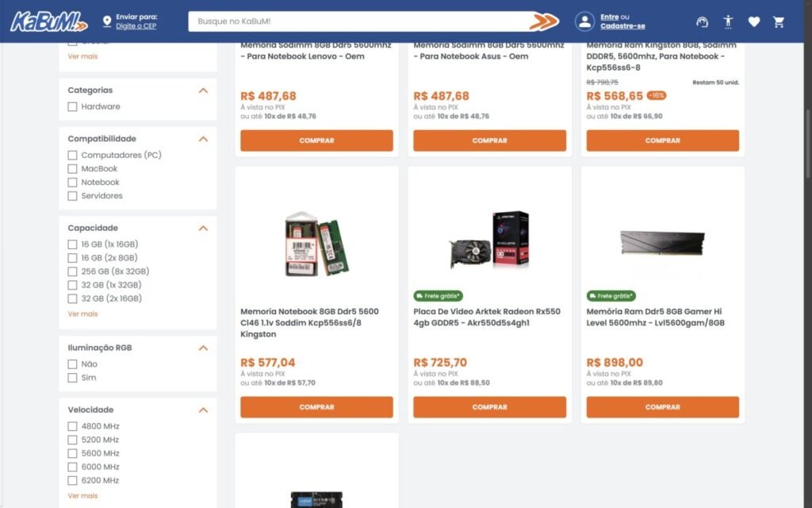Collapse the Iluminação RGB section
This screenshot has height=508, width=812.
pos(203,348)
